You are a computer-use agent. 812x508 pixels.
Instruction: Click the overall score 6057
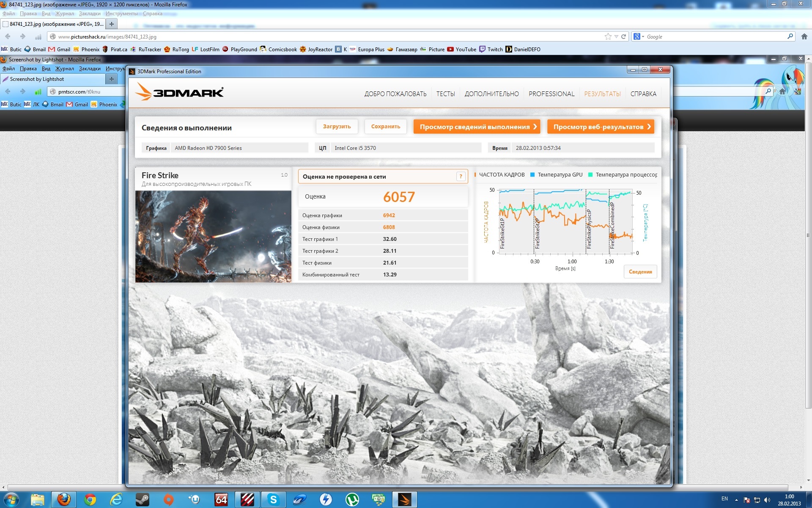[x=399, y=197]
